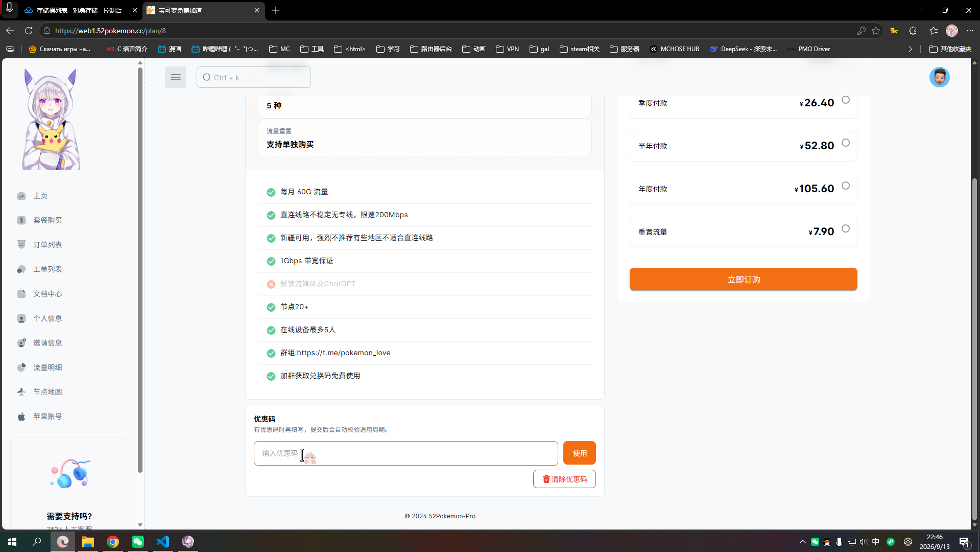Open Visual Studio Code from taskbar

pos(163,542)
